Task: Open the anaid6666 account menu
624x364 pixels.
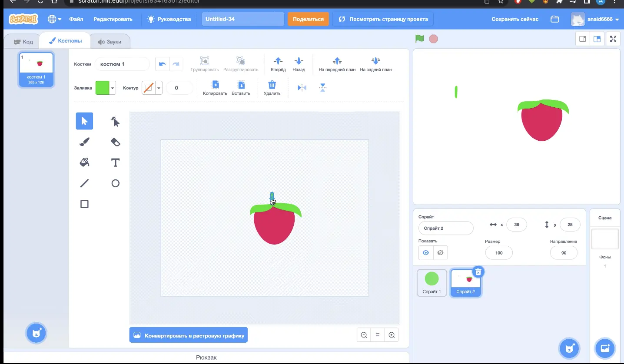Action: point(595,19)
